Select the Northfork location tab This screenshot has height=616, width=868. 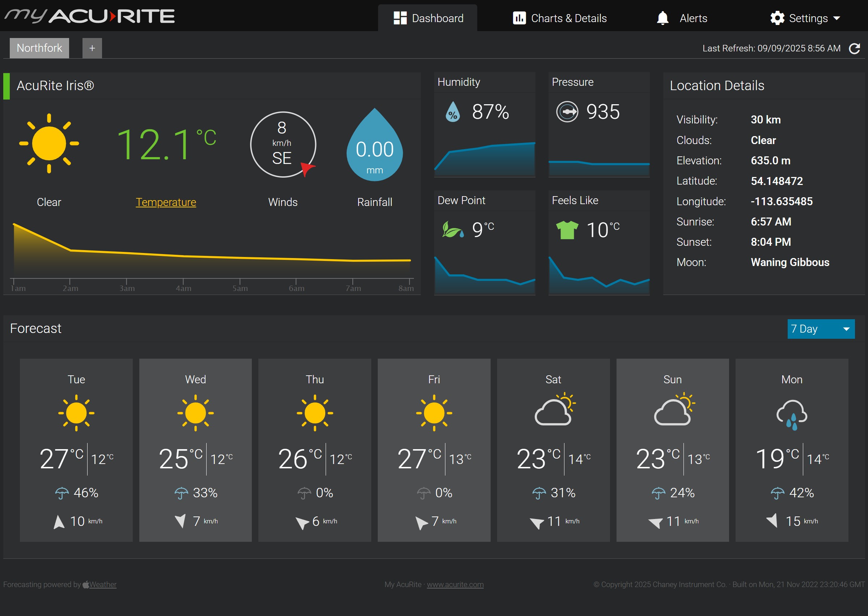(x=39, y=48)
